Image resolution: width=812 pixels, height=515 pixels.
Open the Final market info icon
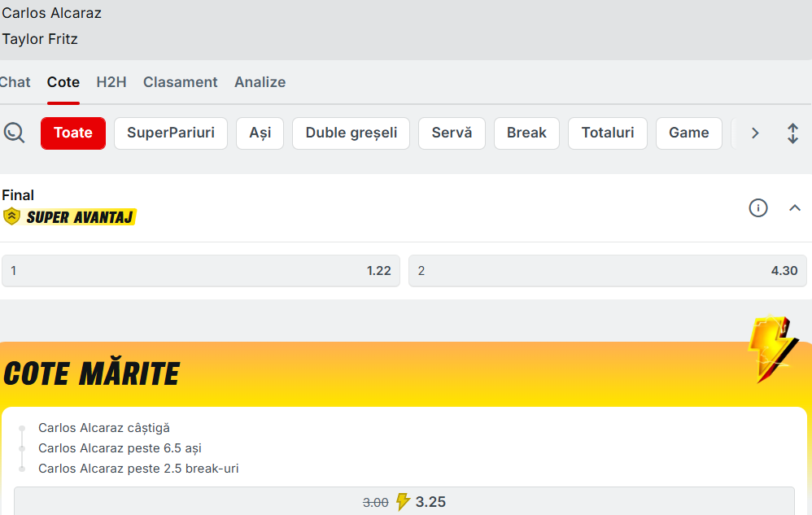coord(757,208)
